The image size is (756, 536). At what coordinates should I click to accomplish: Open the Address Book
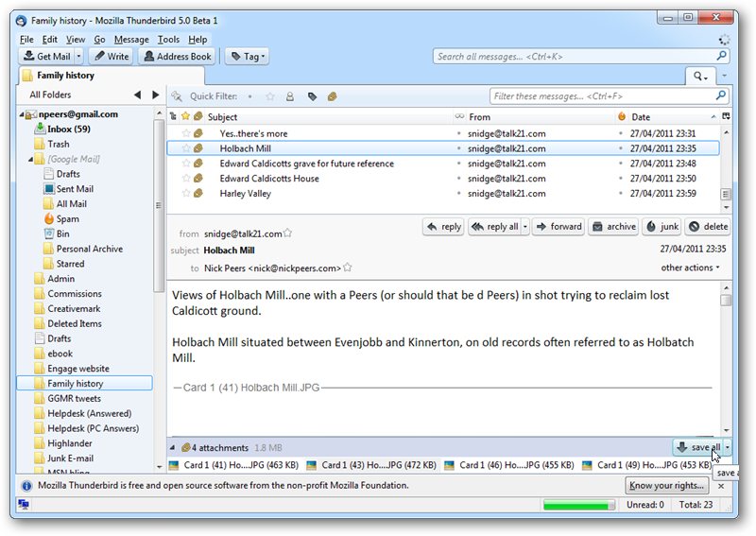coord(177,57)
